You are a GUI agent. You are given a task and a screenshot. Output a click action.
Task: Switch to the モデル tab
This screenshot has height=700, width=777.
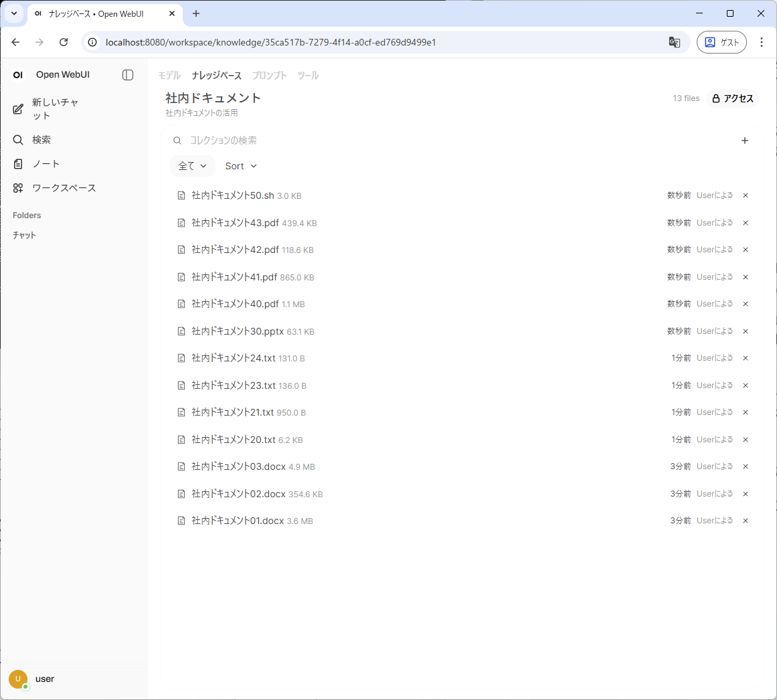pyautogui.click(x=169, y=76)
